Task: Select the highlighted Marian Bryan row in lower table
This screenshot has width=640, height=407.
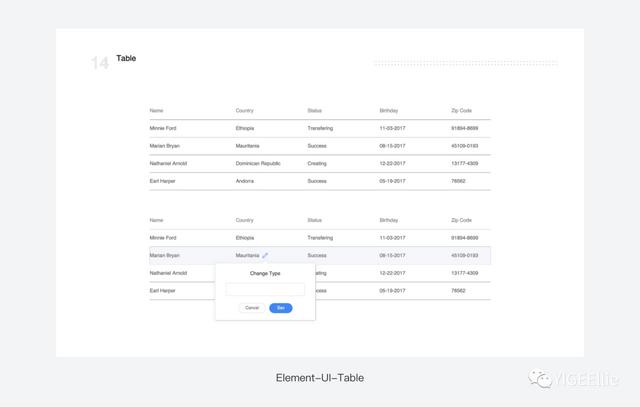Action: [x=320, y=256]
